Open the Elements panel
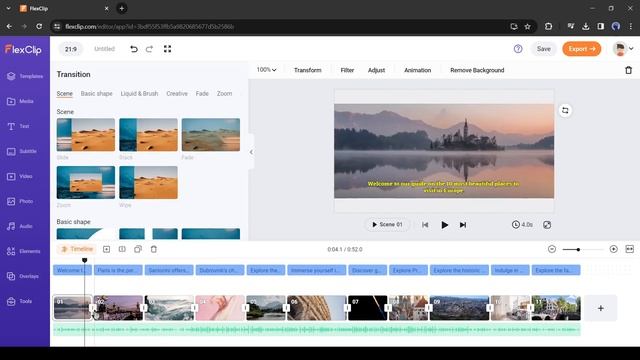640x360 pixels. 25,251
